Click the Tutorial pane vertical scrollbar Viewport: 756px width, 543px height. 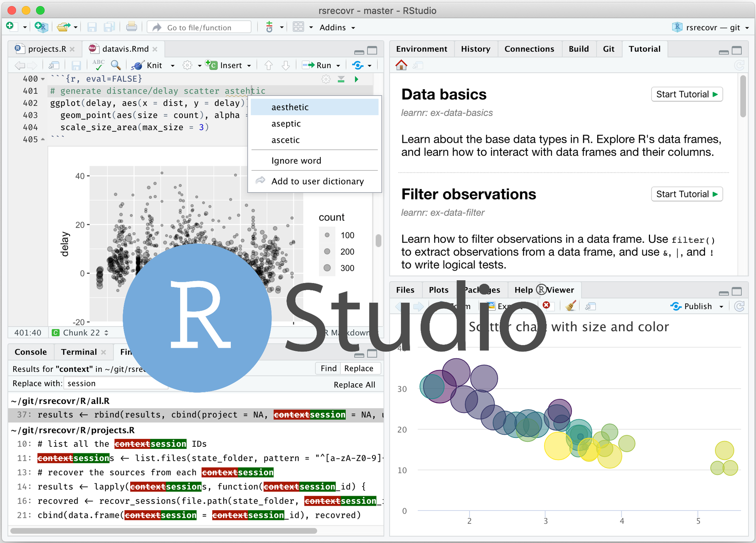point(743,96)
